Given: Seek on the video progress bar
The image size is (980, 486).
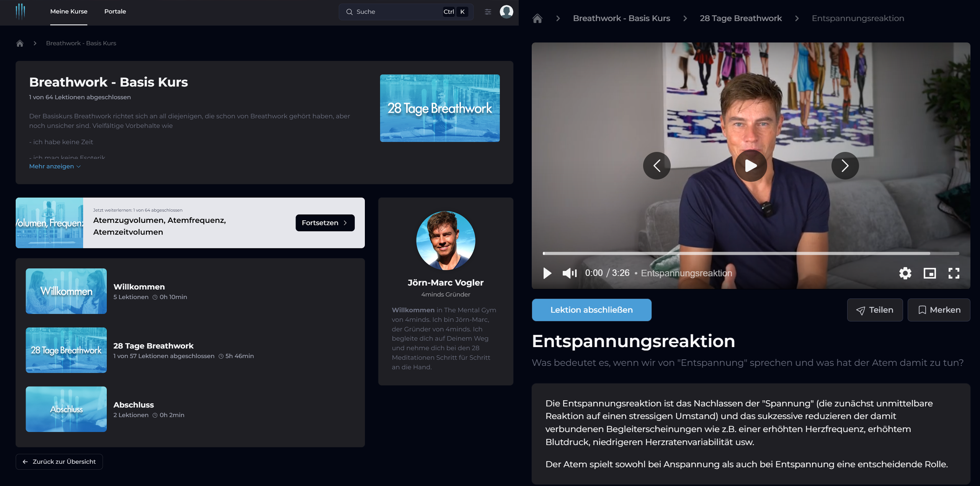Looking at the screenshot, I should 751,253.
